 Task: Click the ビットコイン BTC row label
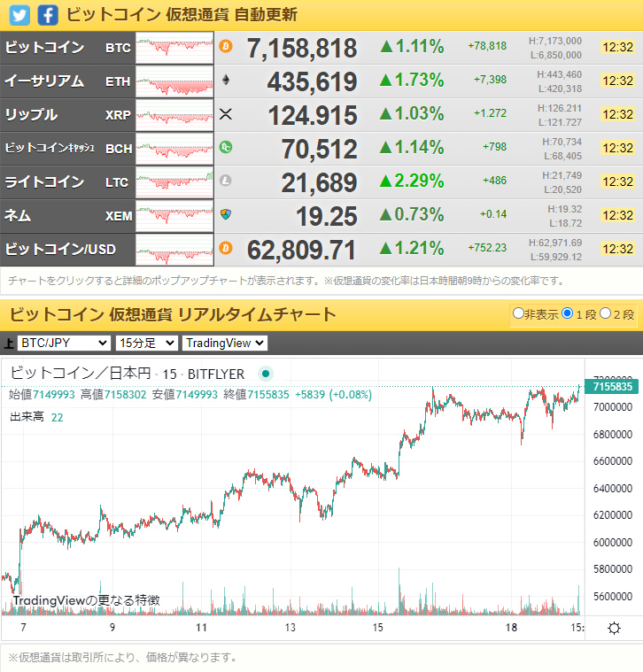pos(67,48)
